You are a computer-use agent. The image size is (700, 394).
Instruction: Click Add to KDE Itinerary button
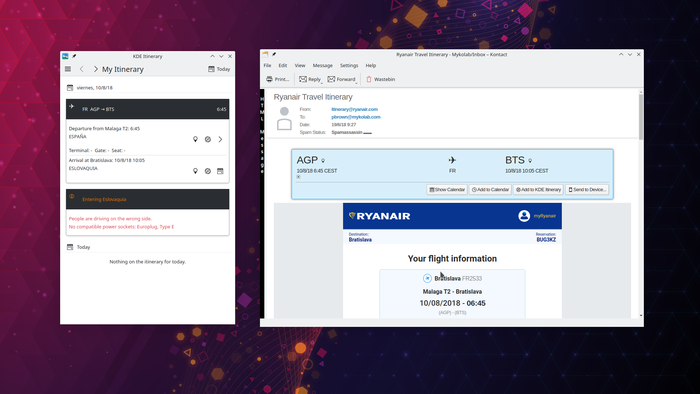tap(538, 190)
